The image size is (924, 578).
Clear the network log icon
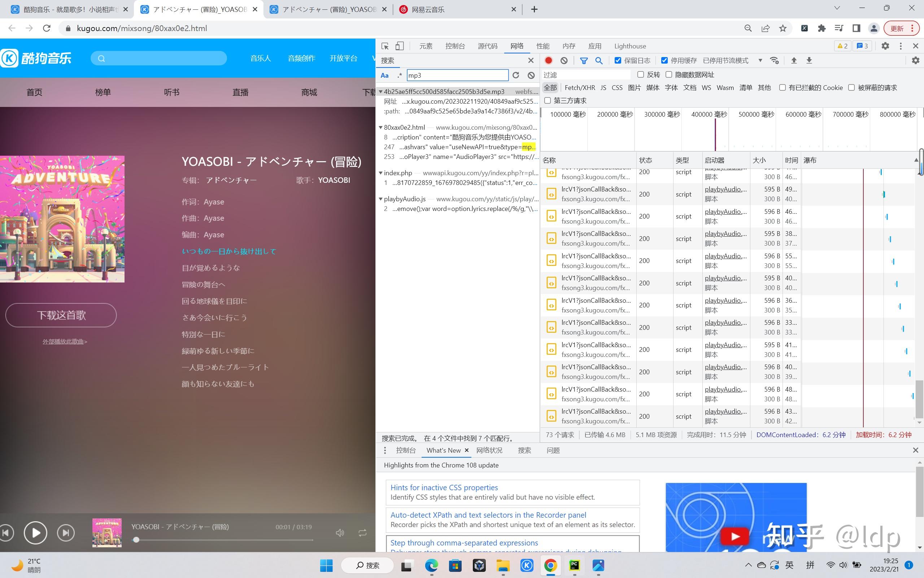coord(564,60)
